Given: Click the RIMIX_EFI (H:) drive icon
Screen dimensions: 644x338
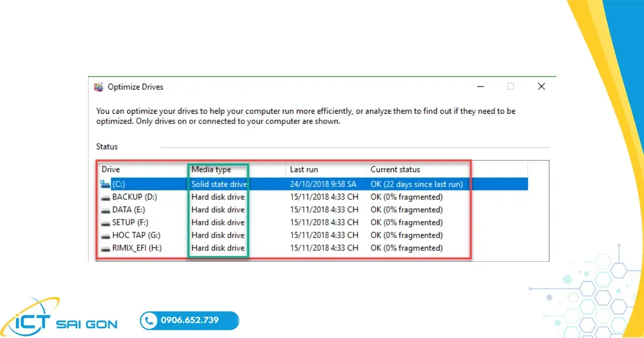Looking at the screenshot, I should (x=105, y=248).
